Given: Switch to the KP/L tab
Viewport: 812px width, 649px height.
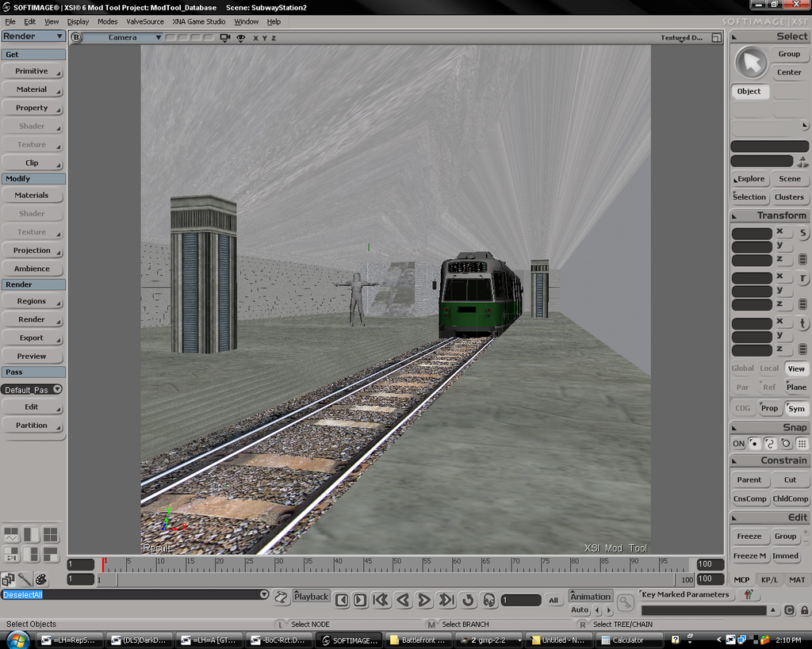Looking at the screenshot, I should (x=769, y=579).
